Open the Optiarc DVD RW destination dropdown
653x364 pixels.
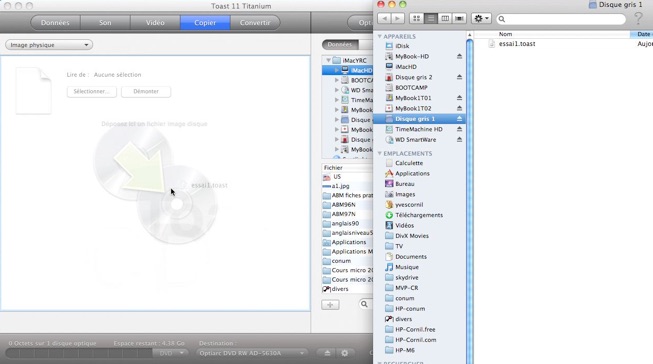click(252, 353)
